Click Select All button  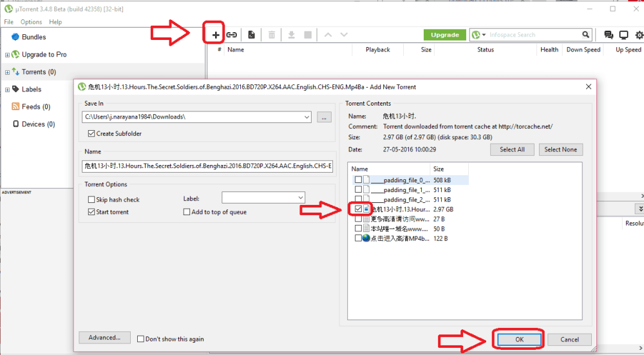point(512,149)
